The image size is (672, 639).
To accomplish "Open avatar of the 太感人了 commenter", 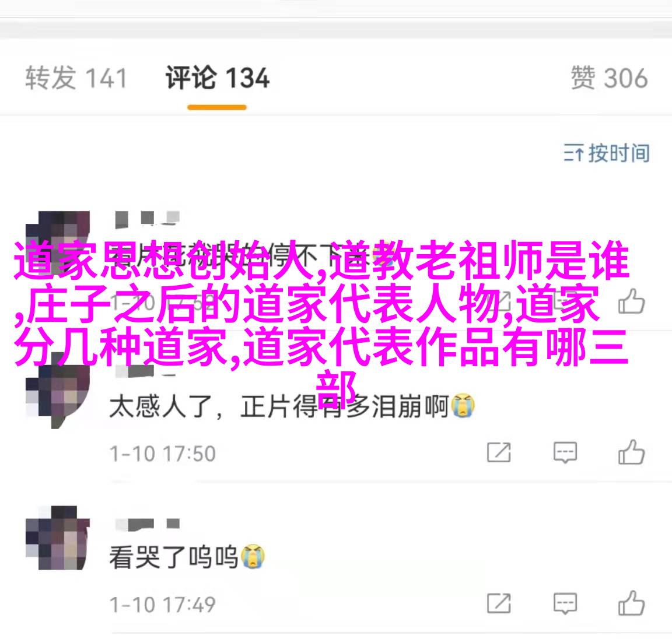I will point(57,391).
